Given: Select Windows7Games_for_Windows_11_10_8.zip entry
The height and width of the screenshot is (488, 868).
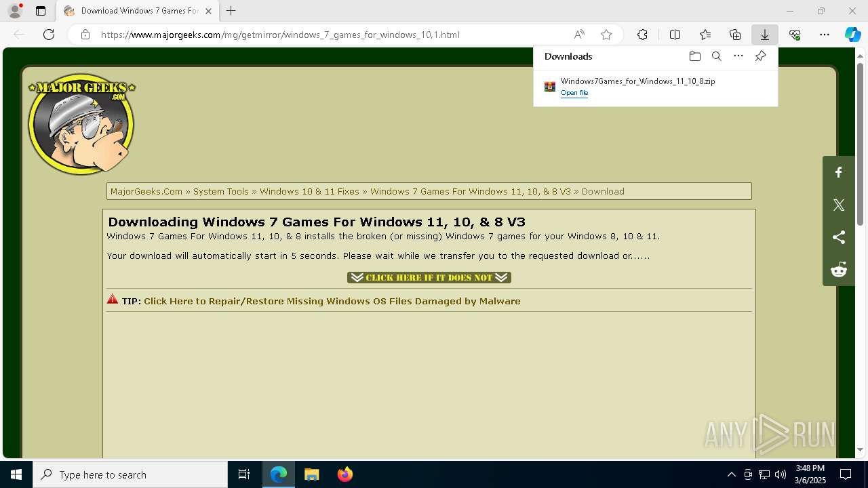Looking at the screenshot, I should (655, 87).
